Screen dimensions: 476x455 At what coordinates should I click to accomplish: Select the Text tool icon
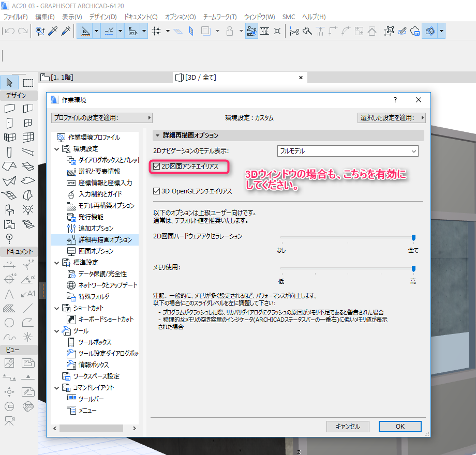click(9, 294)
